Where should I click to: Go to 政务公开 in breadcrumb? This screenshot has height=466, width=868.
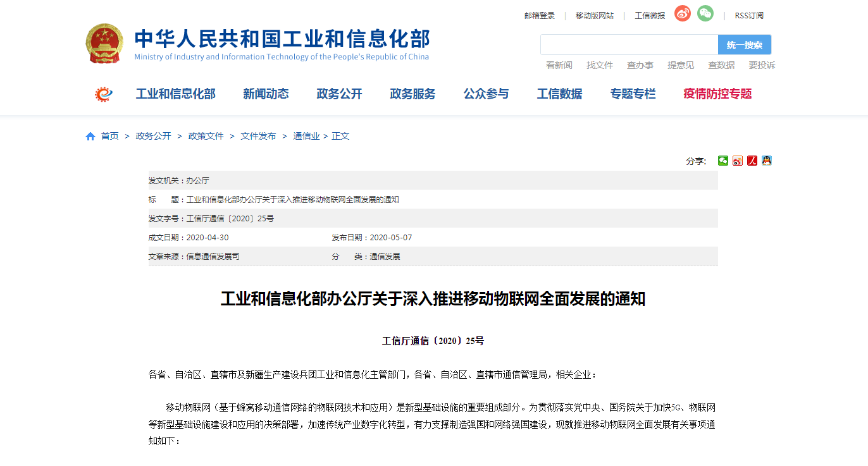click(154, 136)
